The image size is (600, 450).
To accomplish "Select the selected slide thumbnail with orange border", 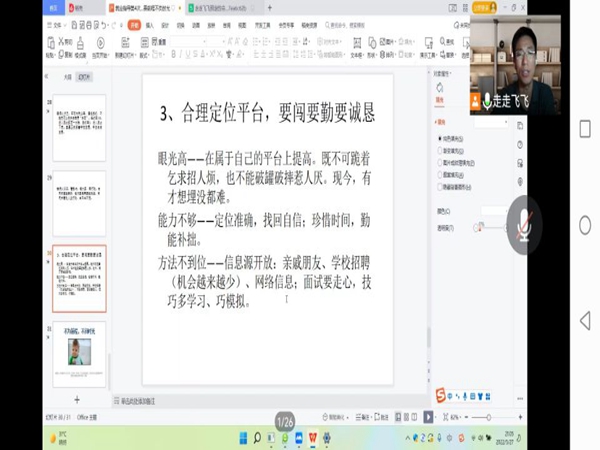I will pos(79,279).
